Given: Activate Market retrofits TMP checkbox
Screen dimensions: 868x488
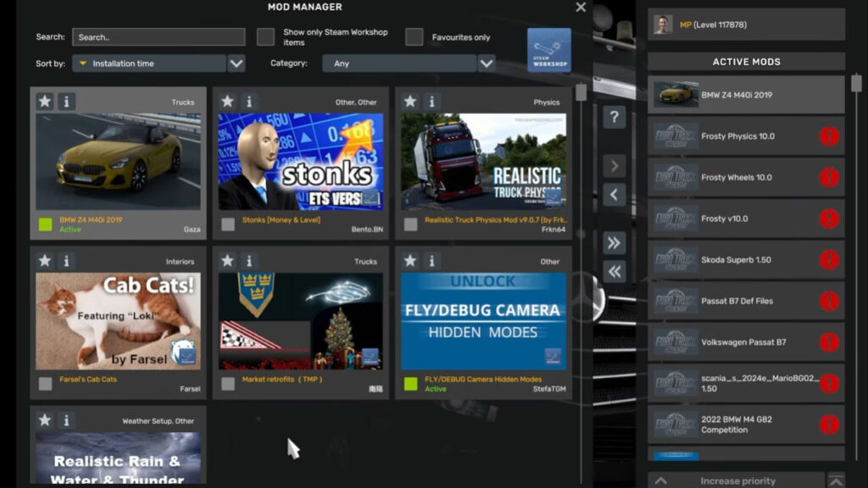Looking at the screenshot, I should point(228,384).
